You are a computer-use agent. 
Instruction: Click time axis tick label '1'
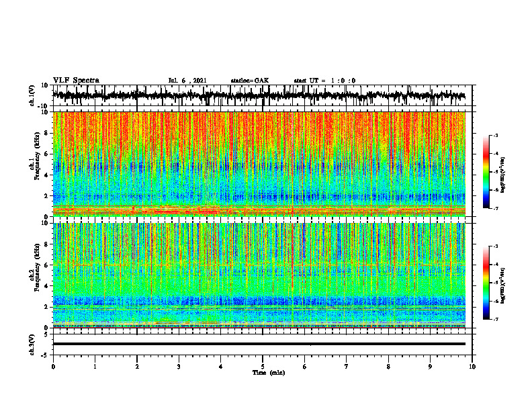(95, 367)
